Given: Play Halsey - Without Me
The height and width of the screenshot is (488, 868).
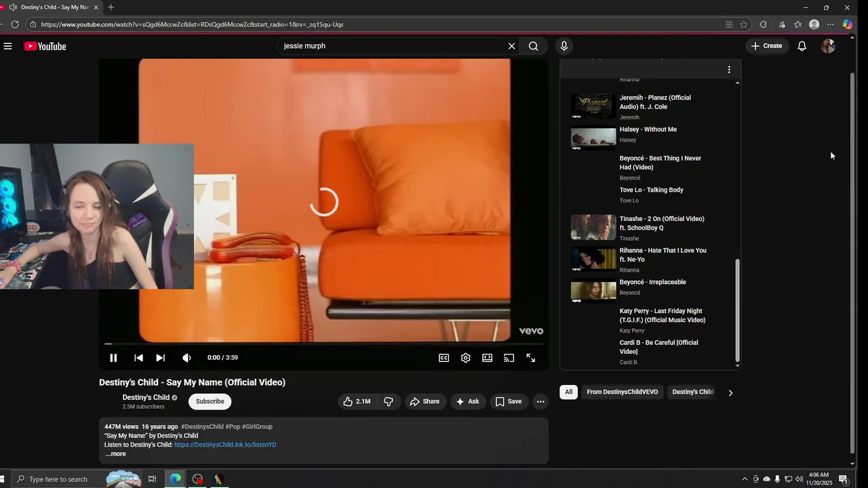Looking at the screenshot, I should click(649, 138).
